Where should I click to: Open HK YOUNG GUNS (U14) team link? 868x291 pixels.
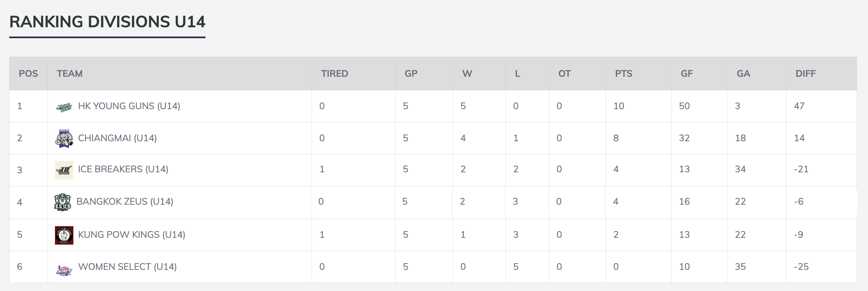129,106
